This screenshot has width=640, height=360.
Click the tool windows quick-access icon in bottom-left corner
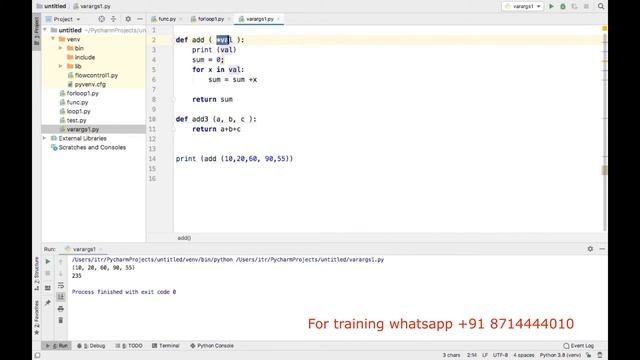tap(37, 356)
